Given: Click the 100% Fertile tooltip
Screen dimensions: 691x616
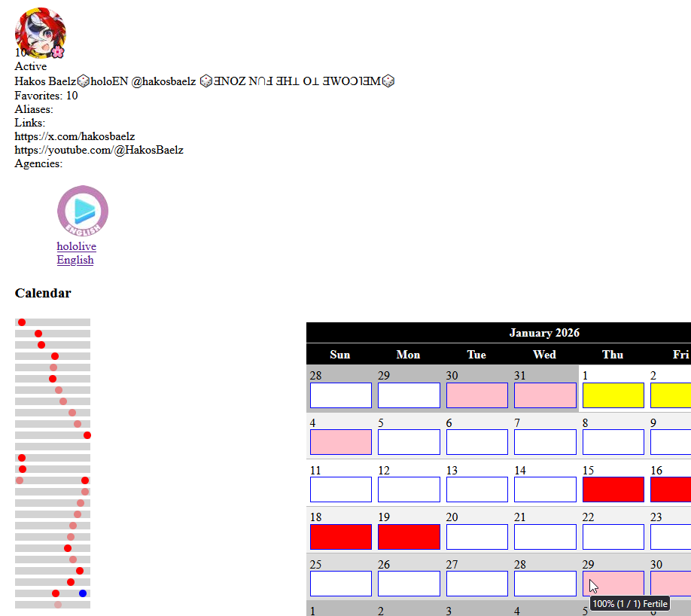Looking at the screenshot, I should point(630,604).
